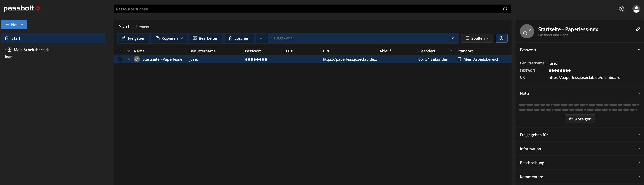
Task: Open the Neu dropdown
Action: [x=14, y=25]
